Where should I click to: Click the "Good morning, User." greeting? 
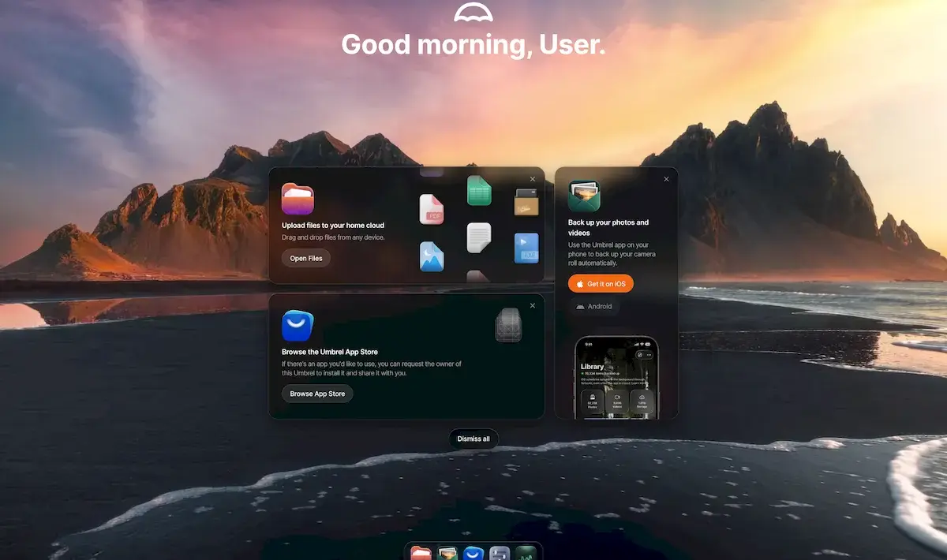473,44
